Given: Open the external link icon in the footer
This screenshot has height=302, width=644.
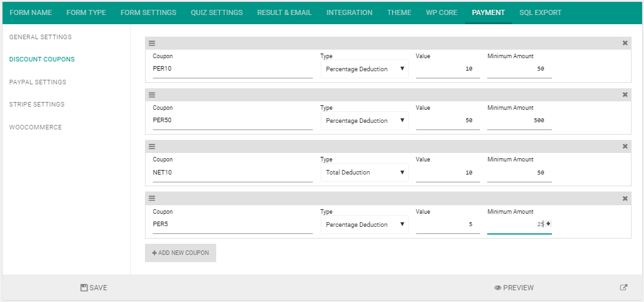Looking at the screenshot, I should (x=623, y=288).
